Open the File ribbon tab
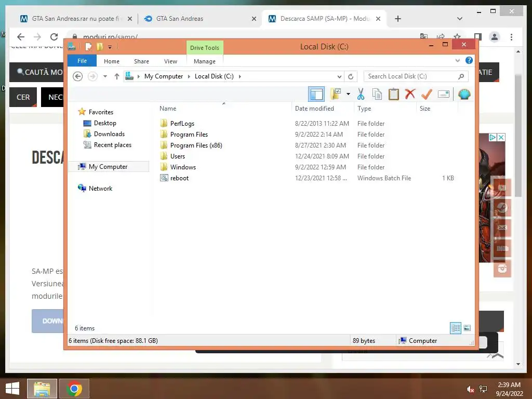Screen dimensions: 532x399 [x=82, y=61]
